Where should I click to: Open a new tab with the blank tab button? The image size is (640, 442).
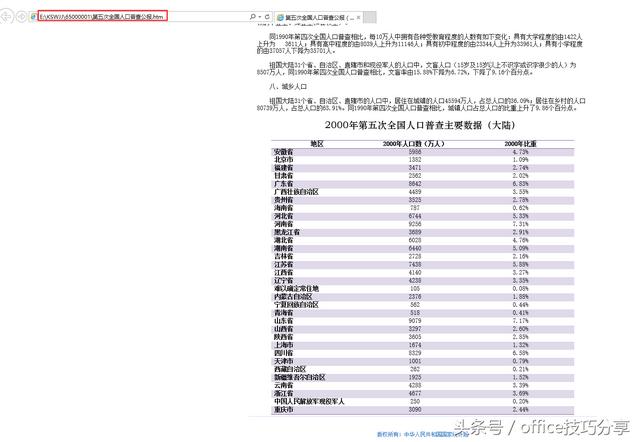(x=370, y=18)
